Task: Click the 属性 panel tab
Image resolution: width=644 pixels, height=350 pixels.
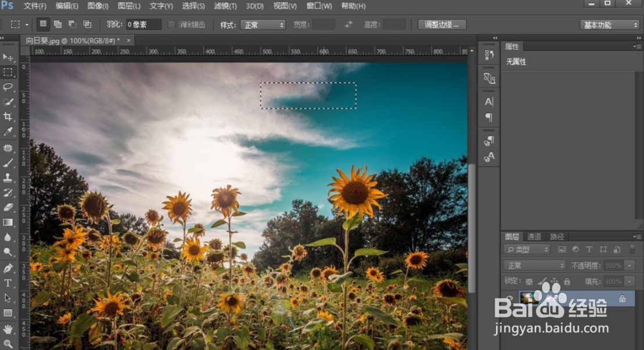Action: [512, 47]
